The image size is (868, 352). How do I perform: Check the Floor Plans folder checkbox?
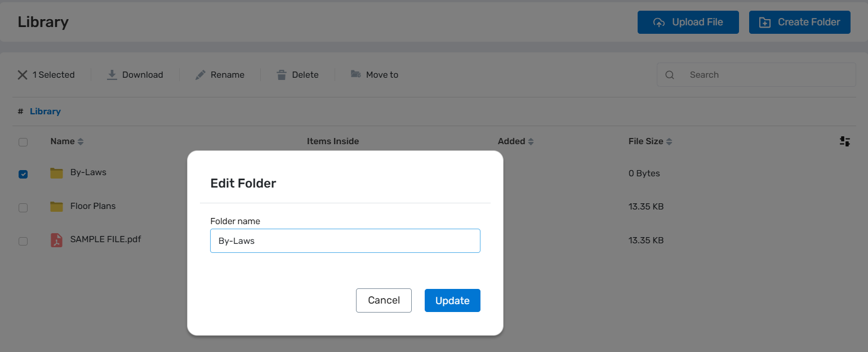(23, 207)
